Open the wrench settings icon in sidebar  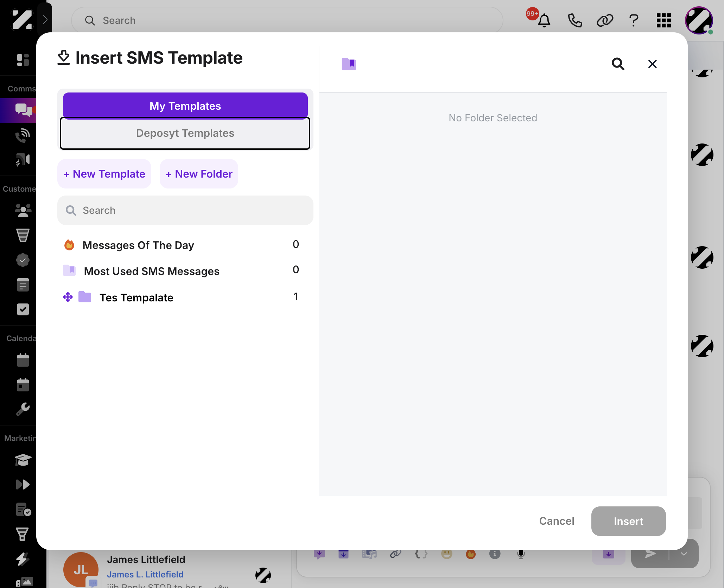pos(23,409)
